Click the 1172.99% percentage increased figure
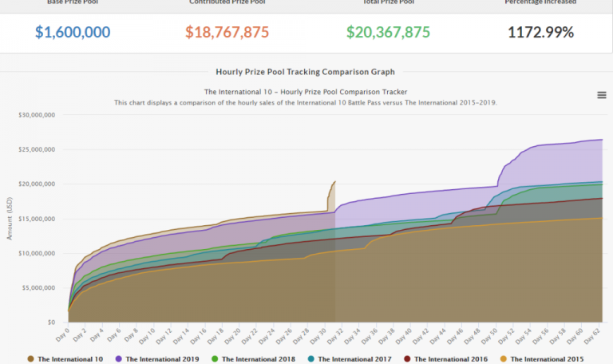This screenshot has width=613, height=364. [540, 33]
